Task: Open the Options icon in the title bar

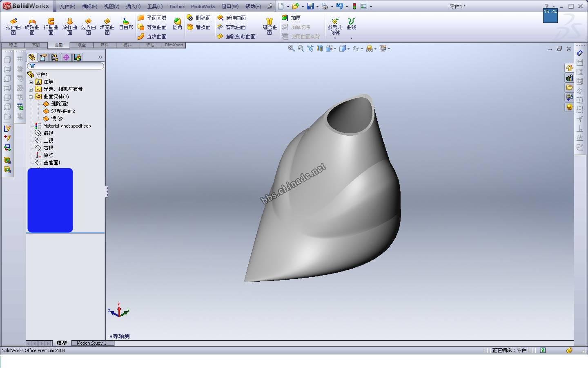Action: click(364, 6)
